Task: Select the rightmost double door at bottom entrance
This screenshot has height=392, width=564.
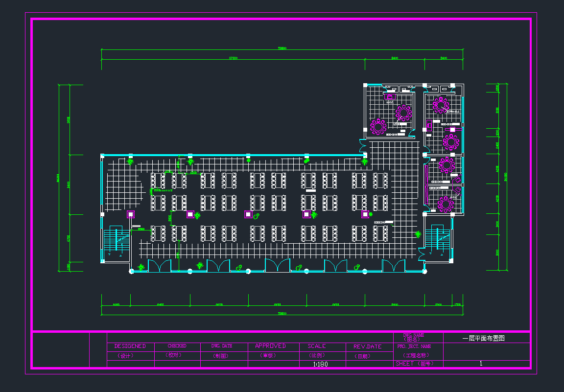Action: coord(394,266)
